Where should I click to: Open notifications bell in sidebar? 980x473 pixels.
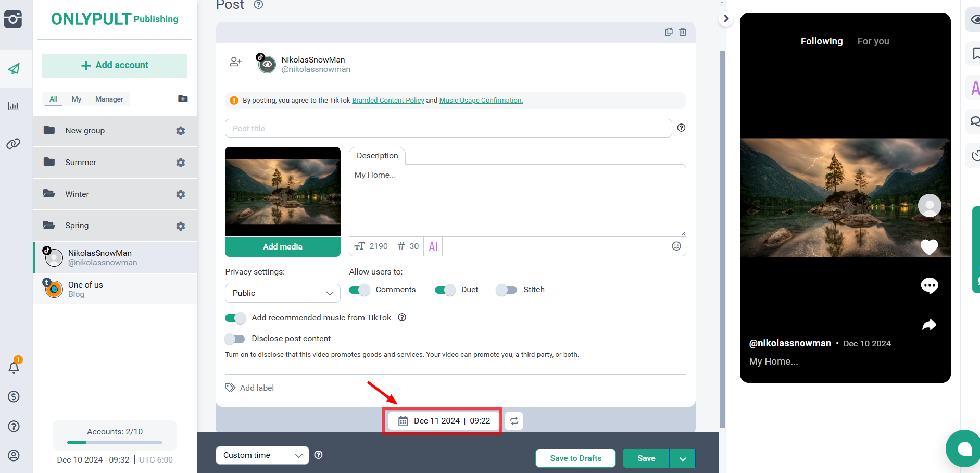(14, 367)
